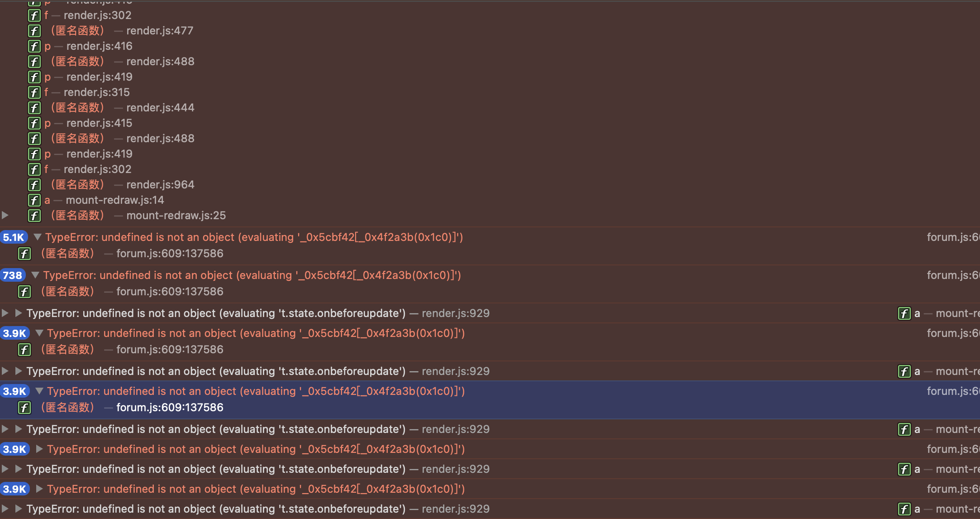Click function icon beside f — render.js:315

coord(34,92)
